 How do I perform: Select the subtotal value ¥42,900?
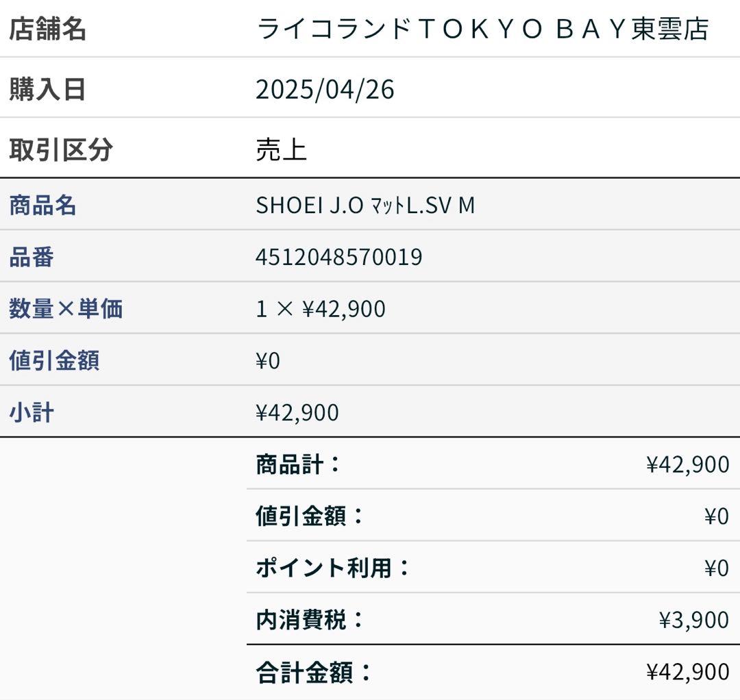pyautogui.click(x=297, y=412)
